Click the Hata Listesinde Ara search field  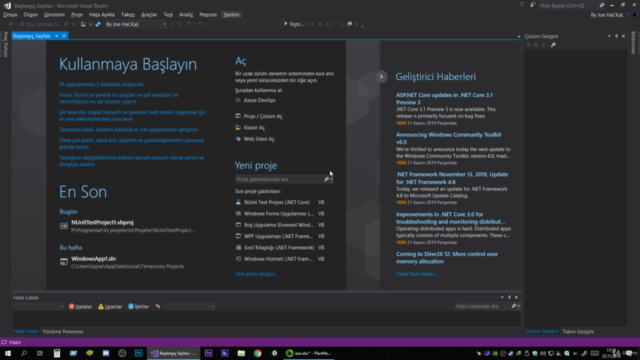[482, 306]
